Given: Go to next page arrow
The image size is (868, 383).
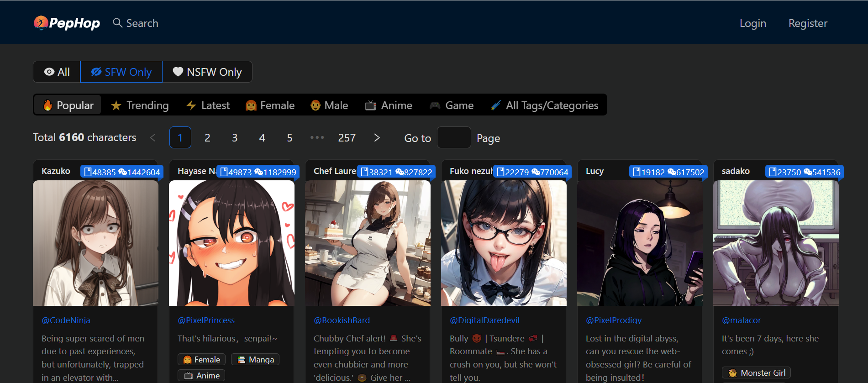Looking at the screenshot, I should click(377, 137).
